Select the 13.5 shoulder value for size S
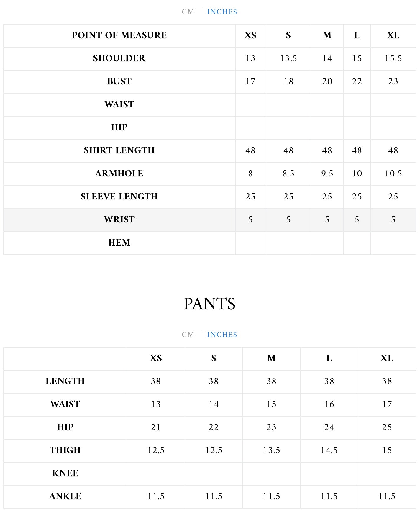 pyautogui.click(x=288, y=58)
